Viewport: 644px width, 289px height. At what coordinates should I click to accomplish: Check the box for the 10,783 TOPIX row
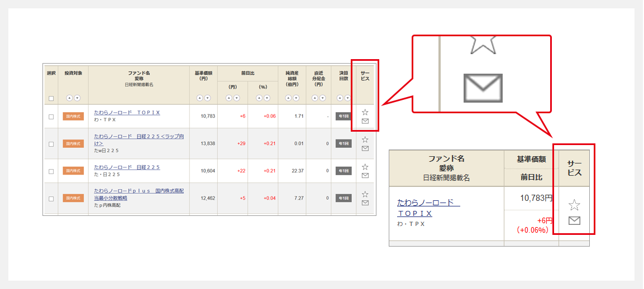51,117
